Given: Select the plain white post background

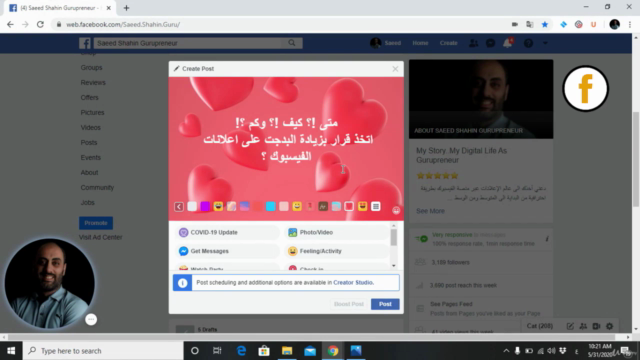Looking at the screenshot, I should tap(192, 207).
